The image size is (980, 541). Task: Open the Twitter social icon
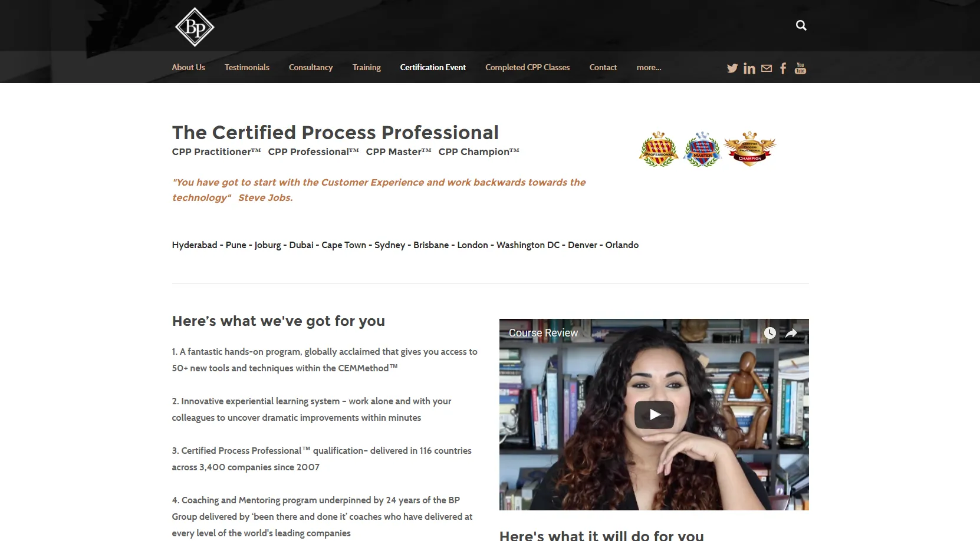coord(732,68)
